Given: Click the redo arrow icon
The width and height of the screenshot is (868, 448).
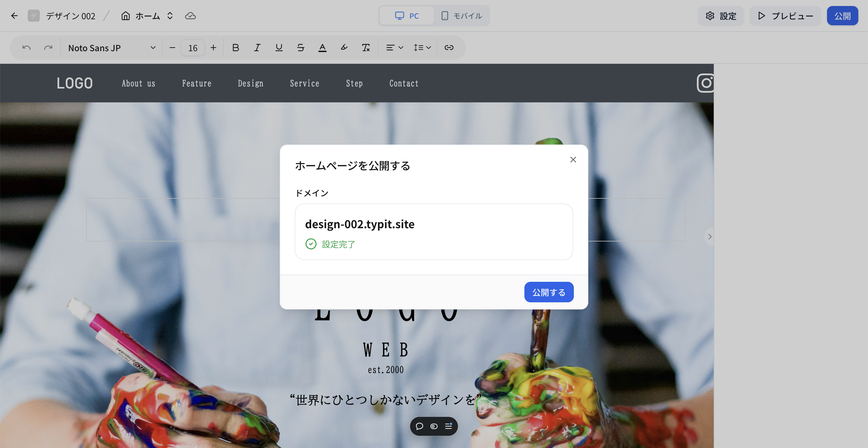Looking at the screenshot, I should [48, 48].
